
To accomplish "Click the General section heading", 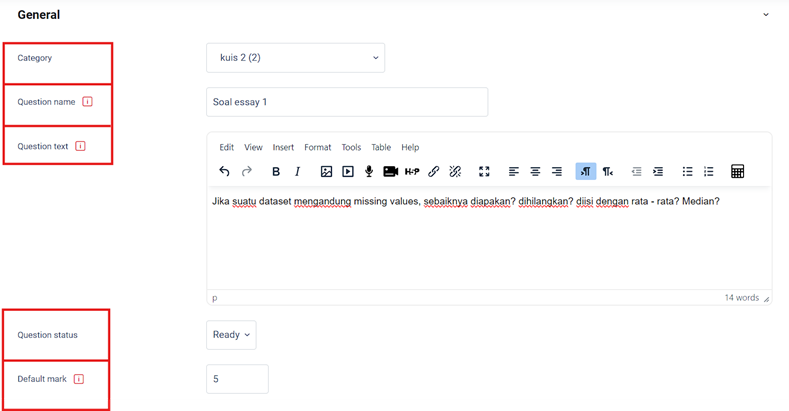I will point(39,15).
